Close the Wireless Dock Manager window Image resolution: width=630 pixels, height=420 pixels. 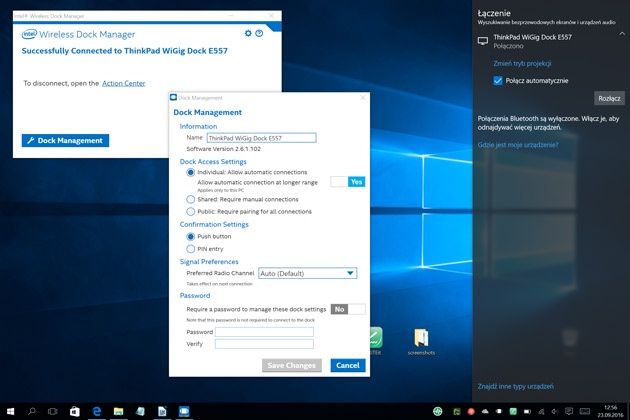point(271,16)
